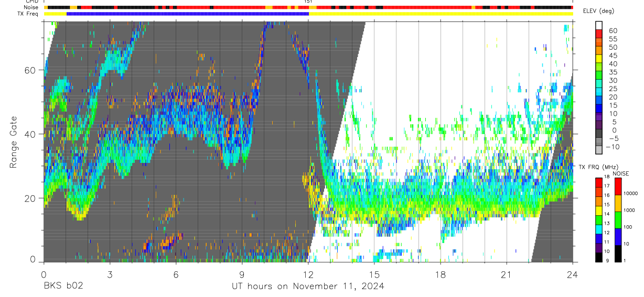Pick the purple 10–11 MHz TX FRQ swatch
The height and width of the screenshot is (297, 644).
(x=599, y=248)
